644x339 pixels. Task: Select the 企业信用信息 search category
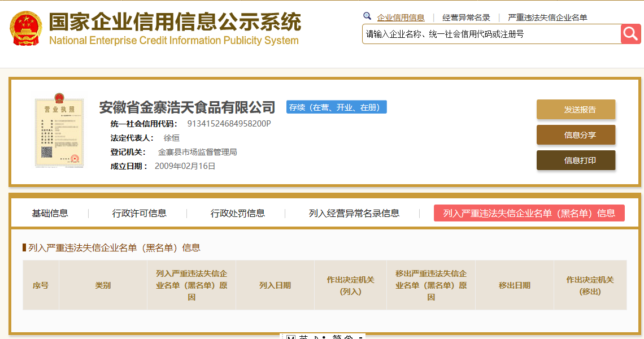(401, 18)
